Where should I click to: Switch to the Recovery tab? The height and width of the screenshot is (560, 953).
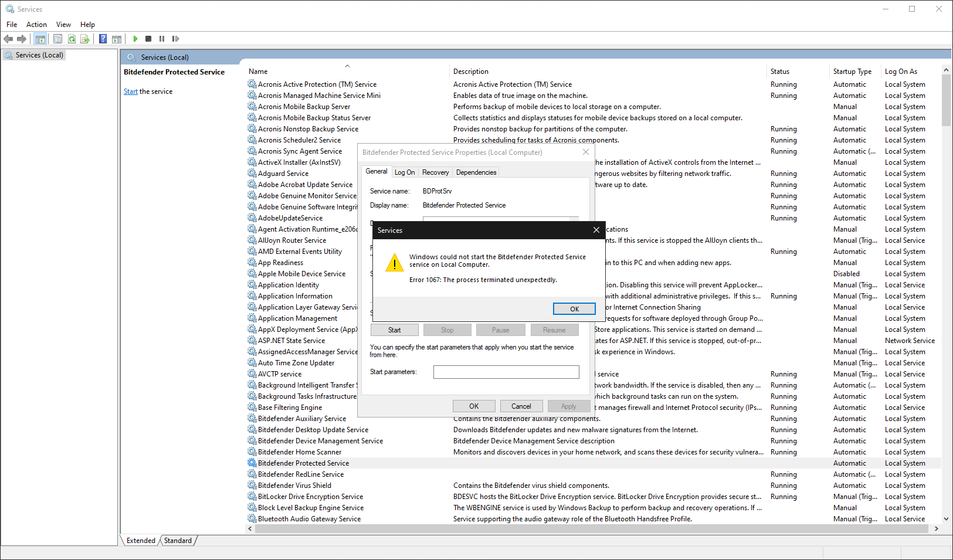pyautogui.click(x=435, y=172)
